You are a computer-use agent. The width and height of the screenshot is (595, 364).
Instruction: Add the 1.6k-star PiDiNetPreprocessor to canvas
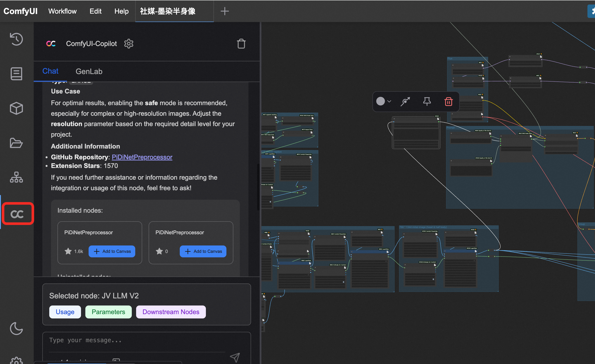[112, 251]
